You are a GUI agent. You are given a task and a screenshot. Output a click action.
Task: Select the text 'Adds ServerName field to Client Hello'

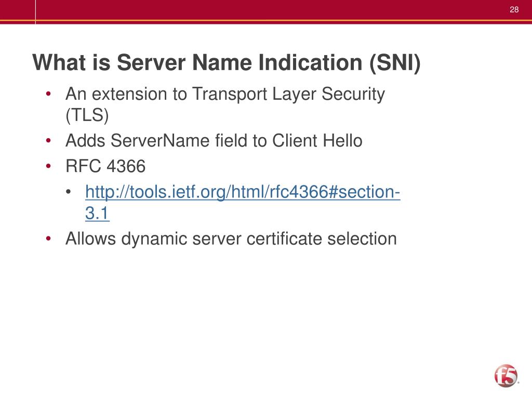point(214,140)
